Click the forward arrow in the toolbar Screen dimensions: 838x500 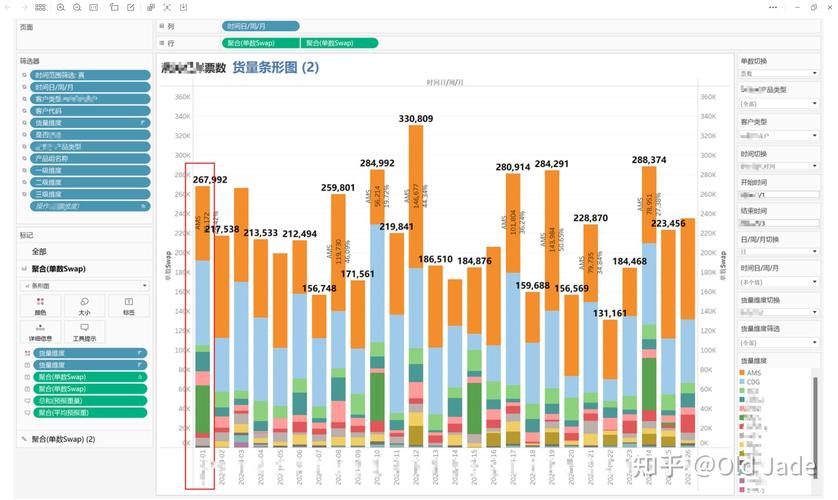24,7
